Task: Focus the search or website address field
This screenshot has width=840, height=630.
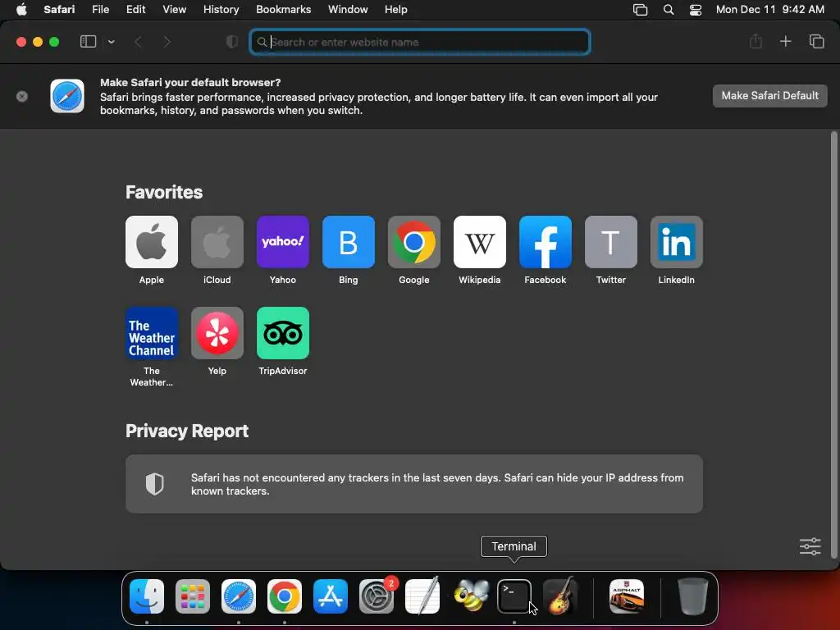Action: point(420,42)
